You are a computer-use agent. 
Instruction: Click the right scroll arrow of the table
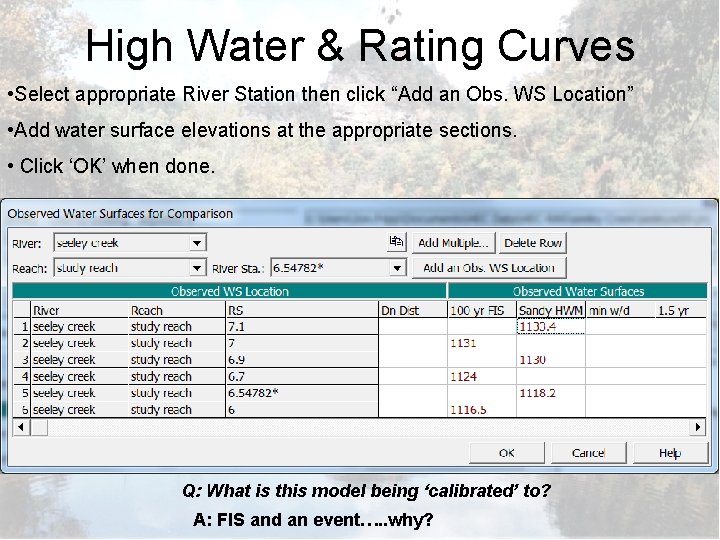click(698, 427)
